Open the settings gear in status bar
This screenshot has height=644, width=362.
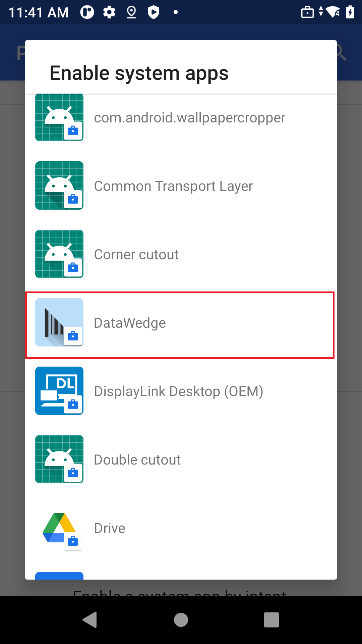tap(109, 12)
